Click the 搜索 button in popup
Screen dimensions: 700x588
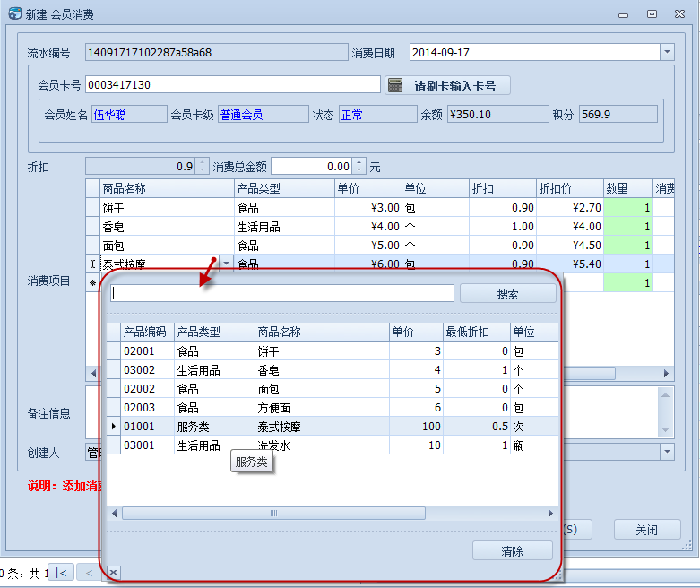coord(508,294)
